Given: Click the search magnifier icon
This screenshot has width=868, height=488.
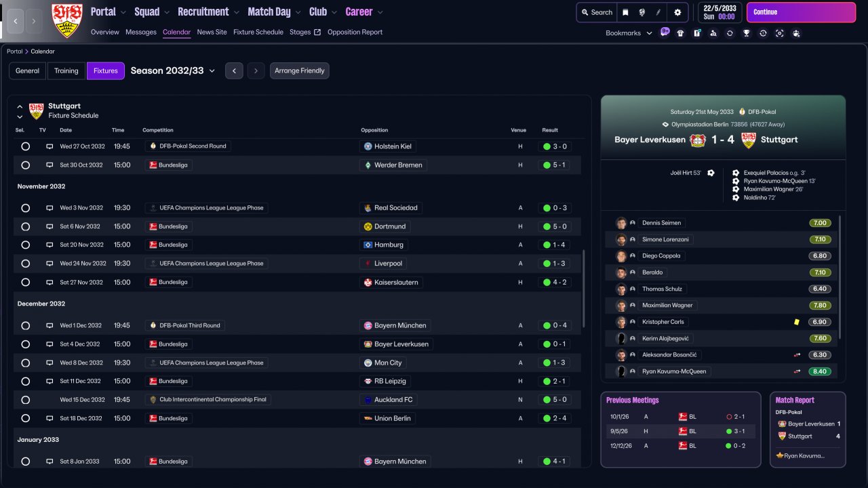Looking at the screenshot, I should [x=585, y=12].
